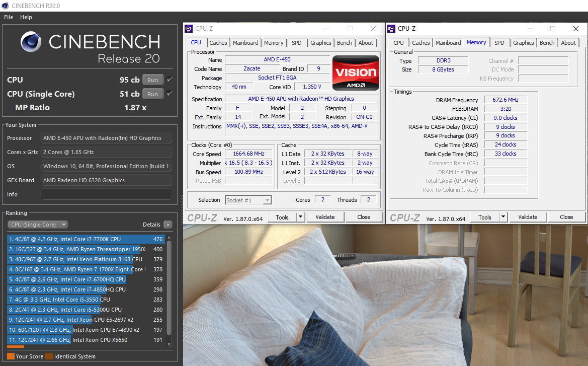The image size is (588, 366).
Task: Open the File menu in Cinebench
Action: (x=8, y=17)
